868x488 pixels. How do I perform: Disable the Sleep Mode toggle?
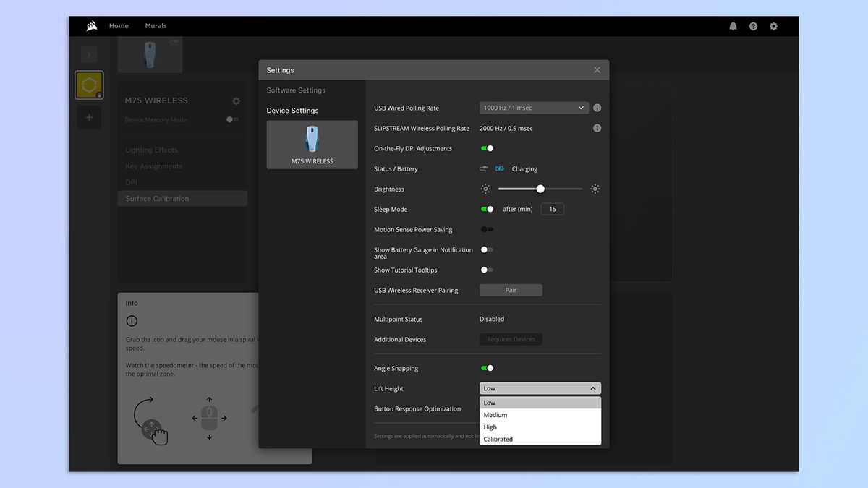(487, 209)
